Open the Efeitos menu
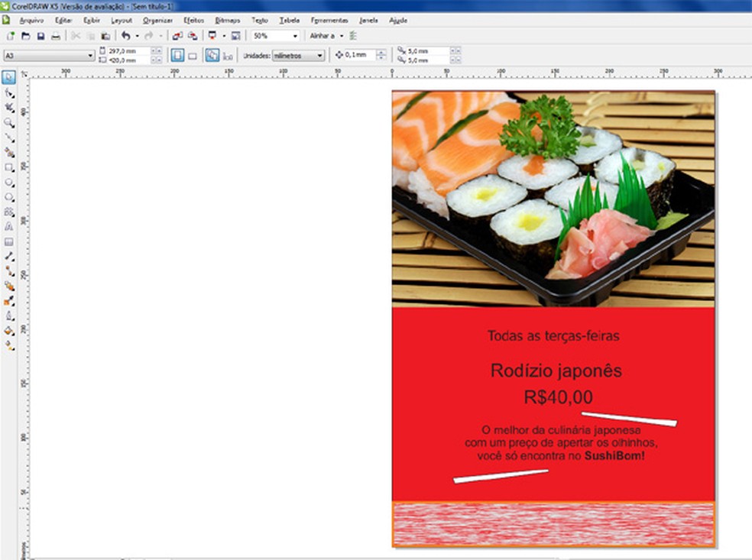This screenshot has height=560, width=752. 194,21
